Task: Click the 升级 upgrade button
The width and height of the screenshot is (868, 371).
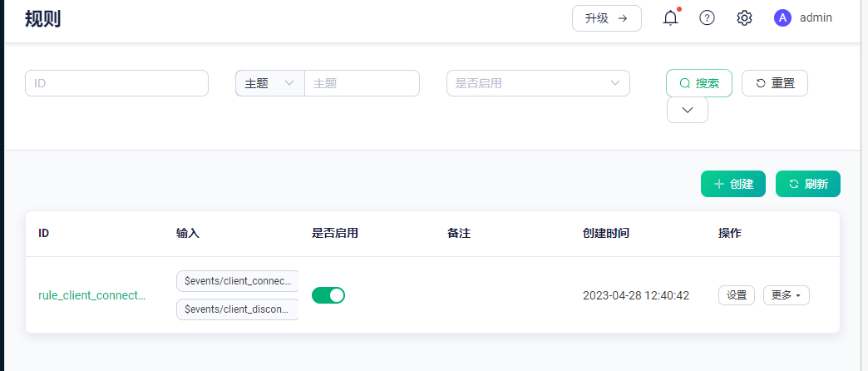Action: click(x=607, y=18)
